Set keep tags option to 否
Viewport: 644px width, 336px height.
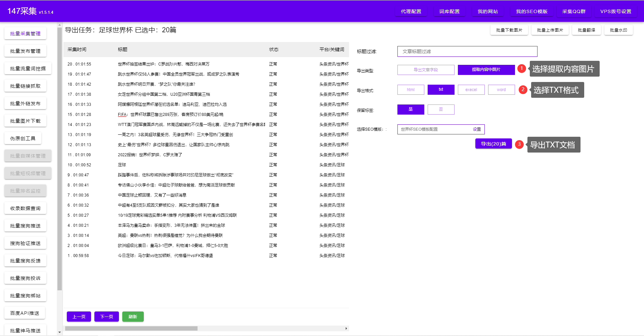click(441, 110)
